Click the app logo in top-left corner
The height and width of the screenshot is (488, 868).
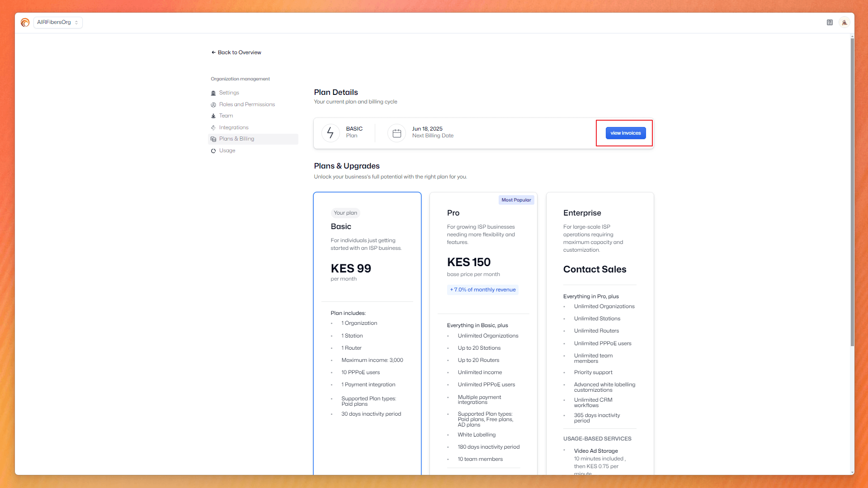25,22
